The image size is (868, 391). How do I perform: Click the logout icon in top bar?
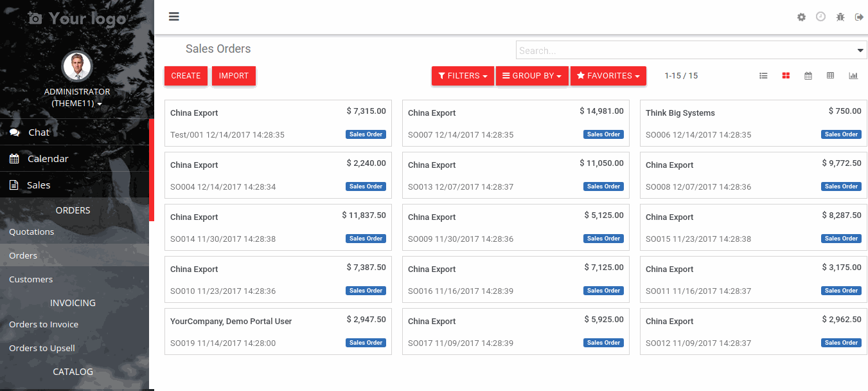coord(859,17)
